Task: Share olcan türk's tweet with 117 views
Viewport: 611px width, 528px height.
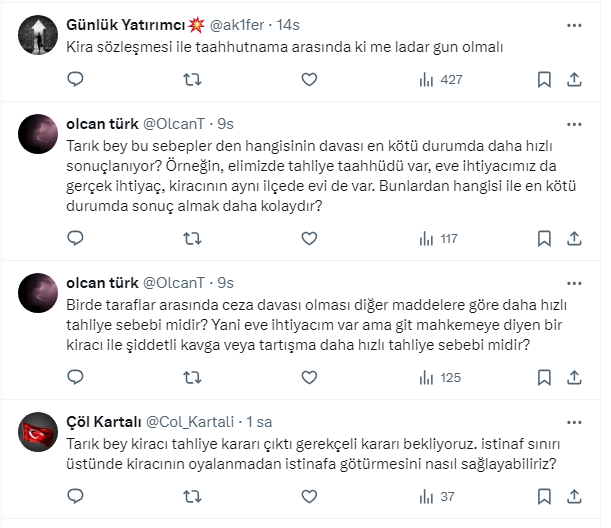Action: pyautogui.click(x=576, y=238)
